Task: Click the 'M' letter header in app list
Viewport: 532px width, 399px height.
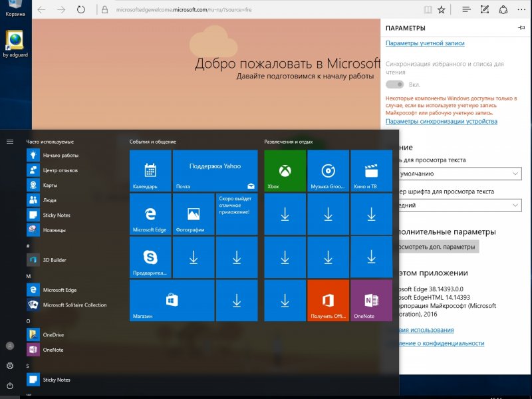Action: (x=29, y=276)
